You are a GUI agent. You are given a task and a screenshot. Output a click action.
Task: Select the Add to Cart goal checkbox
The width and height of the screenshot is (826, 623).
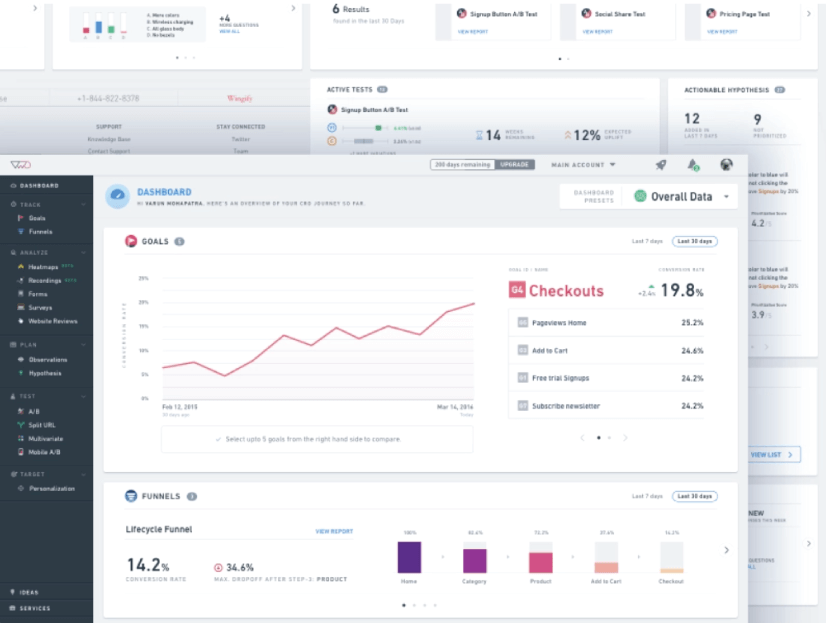(x=523, y=350)
